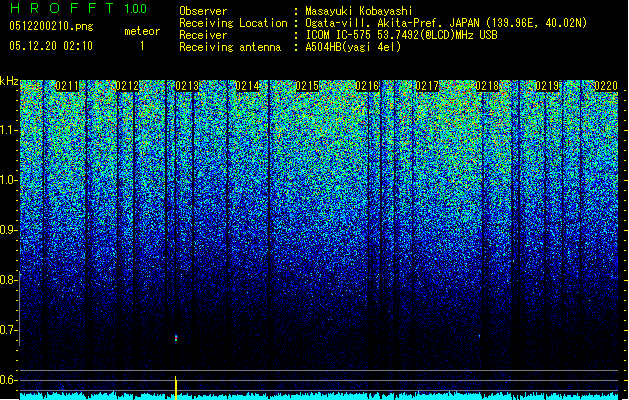Screen dimensions: 629x400
Task: Click the 0216 time marker
Action: click(367, 86)
